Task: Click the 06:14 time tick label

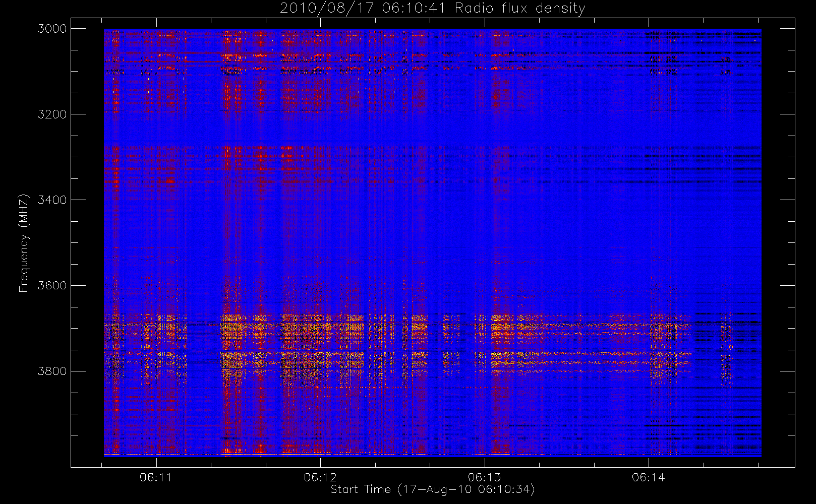Action: (x=649, y=477)
